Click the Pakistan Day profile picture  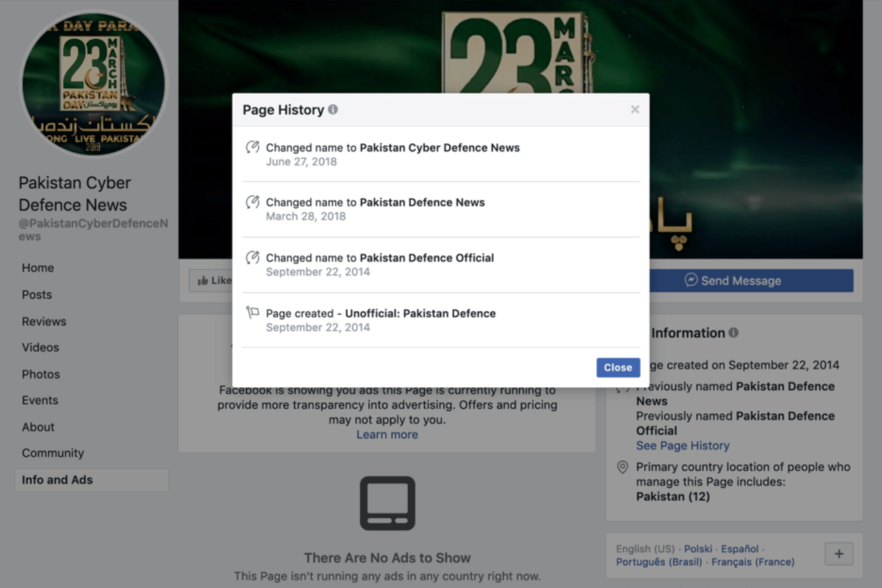coord(93,84)
